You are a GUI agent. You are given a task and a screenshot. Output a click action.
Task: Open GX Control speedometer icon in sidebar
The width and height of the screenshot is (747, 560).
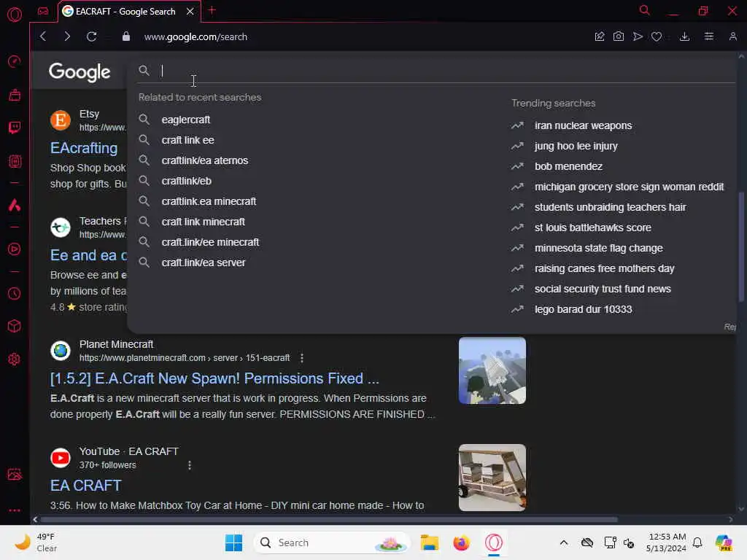15,61
